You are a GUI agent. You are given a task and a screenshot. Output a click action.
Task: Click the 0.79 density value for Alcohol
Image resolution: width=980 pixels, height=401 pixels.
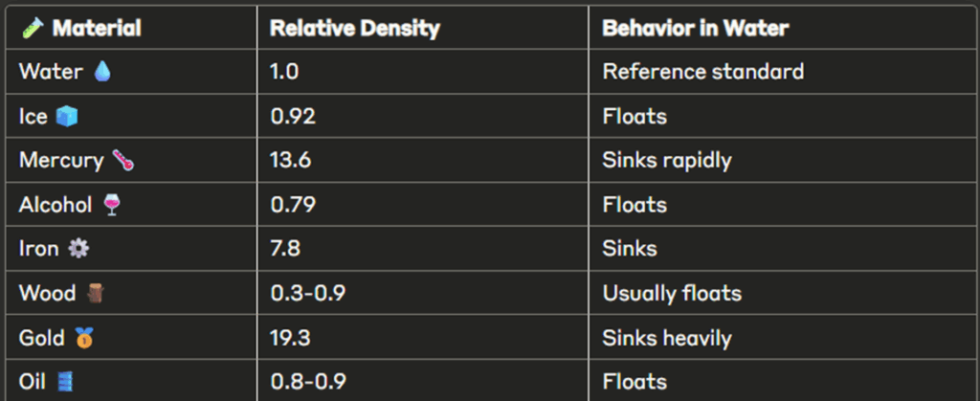(293, 205)
